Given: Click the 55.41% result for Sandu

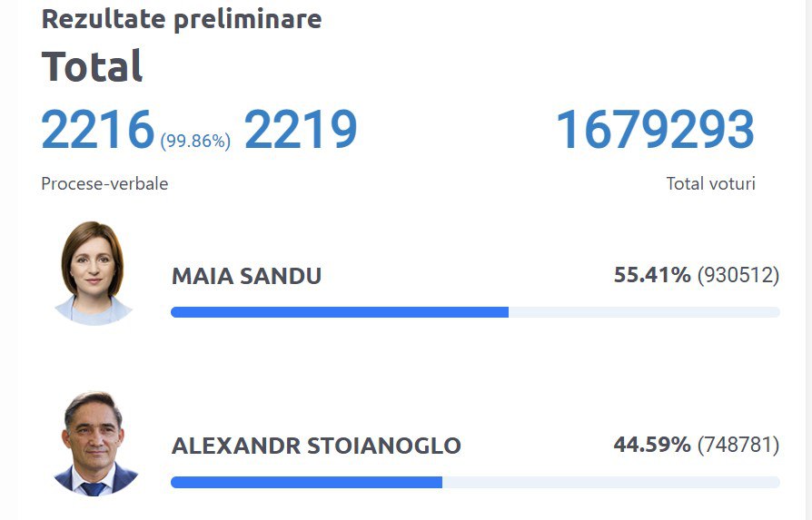Looking at the screenshot, I should (x=652, y=275).
